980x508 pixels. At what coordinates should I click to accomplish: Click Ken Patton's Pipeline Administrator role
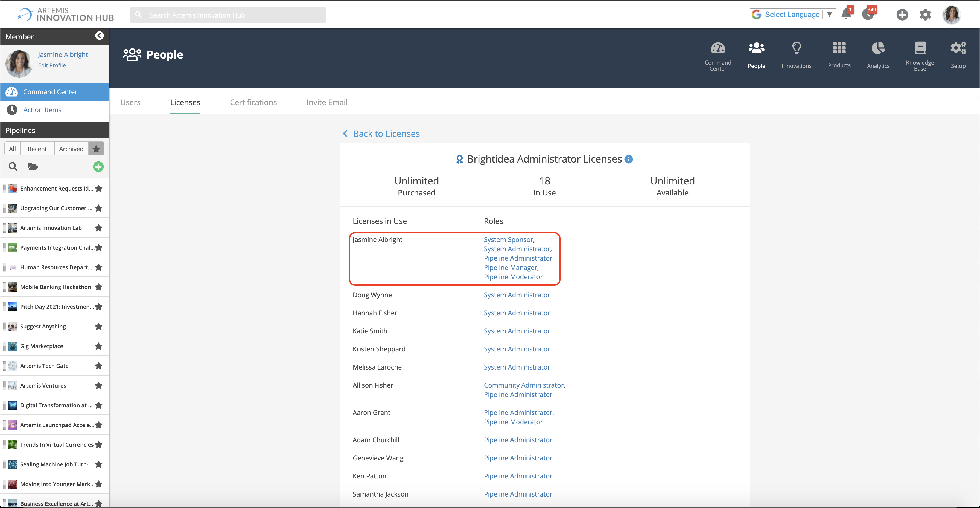[518, 476]
